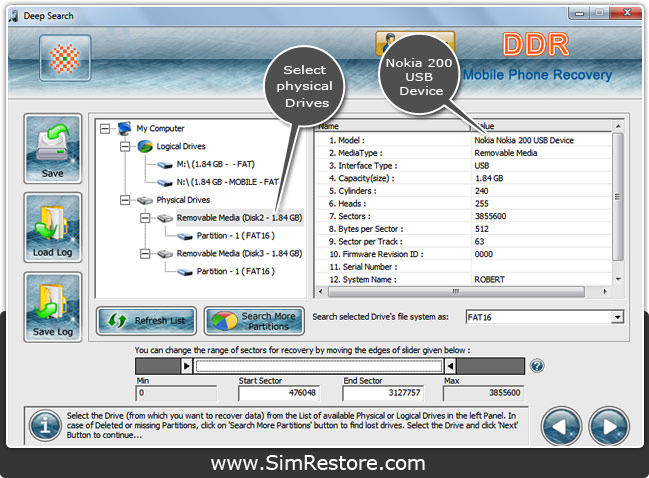Click the Sector per Track row
The image size is (649, 478).
[463, 242]
